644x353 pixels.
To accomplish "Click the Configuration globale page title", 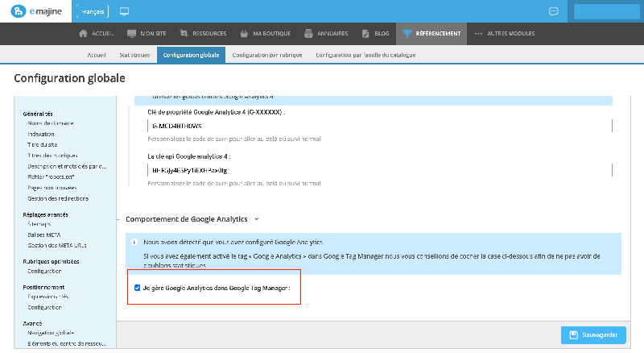I will [x=69, y=78].
